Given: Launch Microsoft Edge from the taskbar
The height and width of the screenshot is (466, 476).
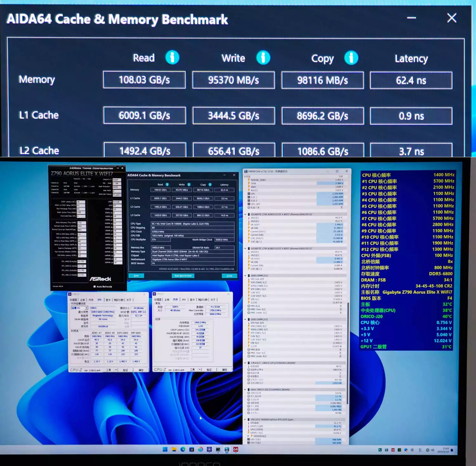Looking at the screenshot, I should tap(183, 449).
